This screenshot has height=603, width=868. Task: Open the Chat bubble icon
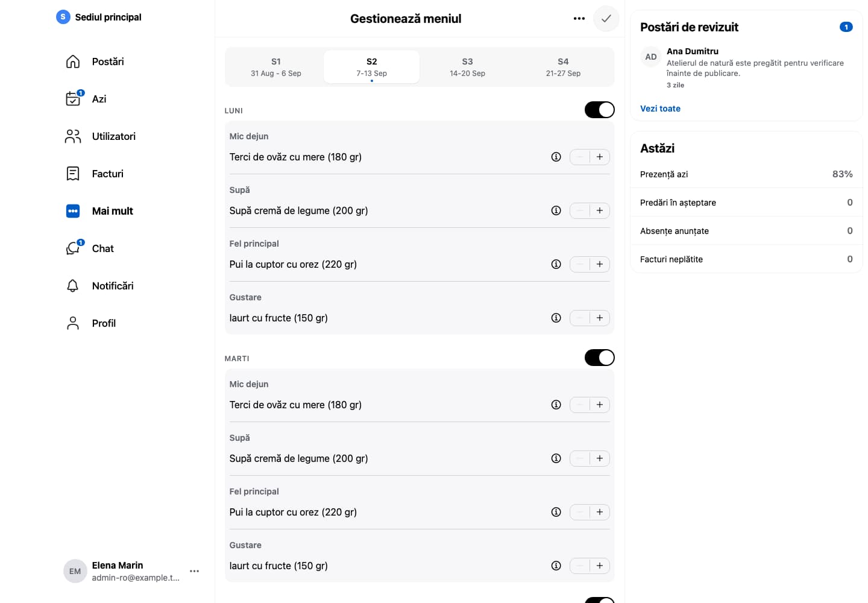[73, 248]
